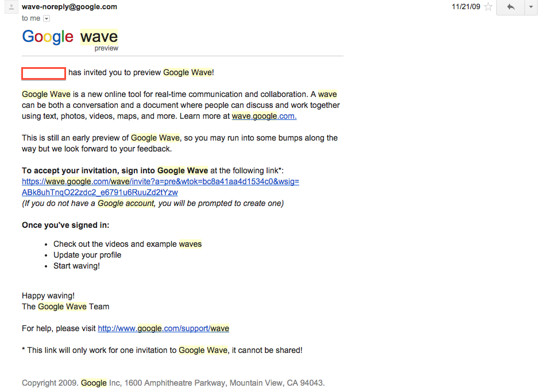Click 'Check out the videos and example waves'
Viewport: 552px width, 392px height.
coord(128,244)
